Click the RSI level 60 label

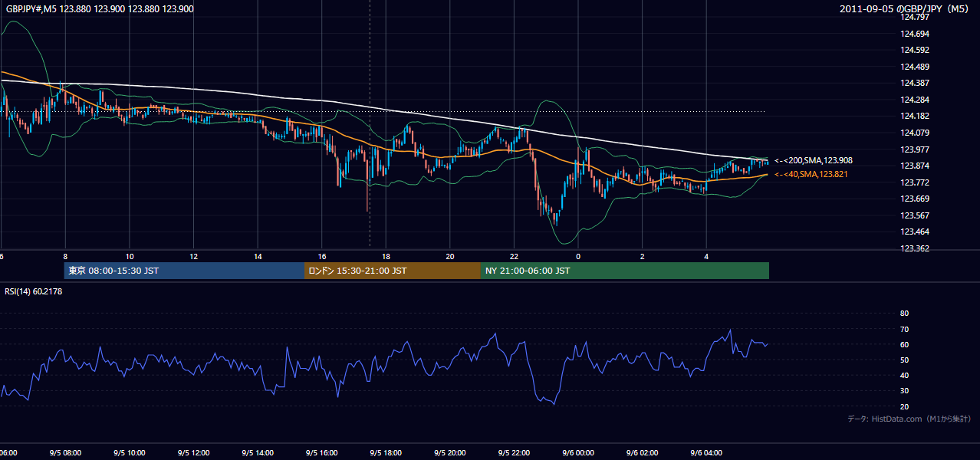pos(904,344)
